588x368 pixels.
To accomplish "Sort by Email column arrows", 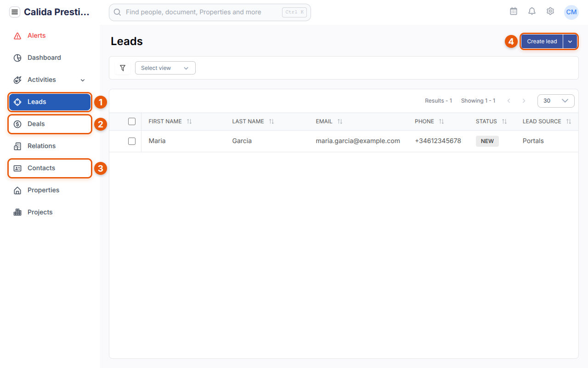I will (x=340, y=121).
